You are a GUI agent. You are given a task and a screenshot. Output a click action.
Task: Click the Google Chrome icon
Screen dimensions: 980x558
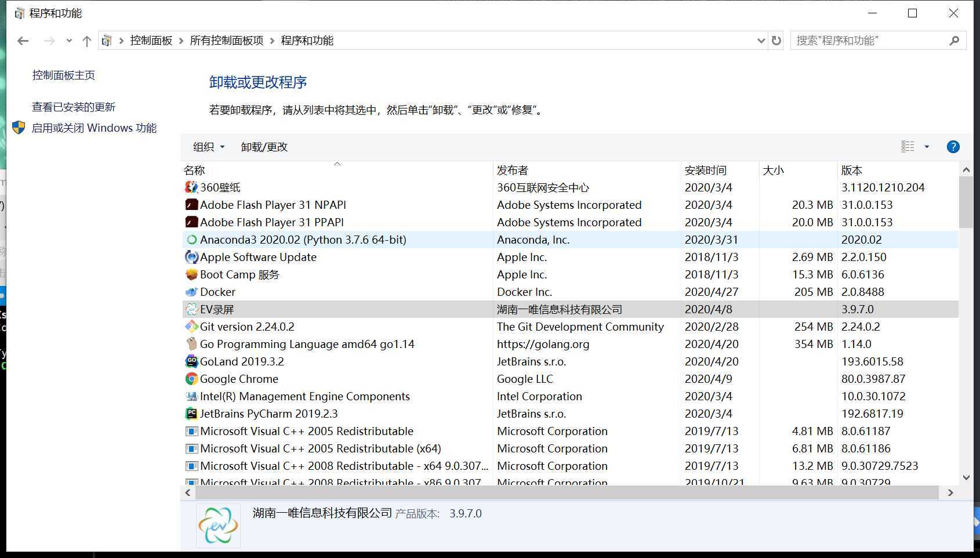click(x=191, y=379)
